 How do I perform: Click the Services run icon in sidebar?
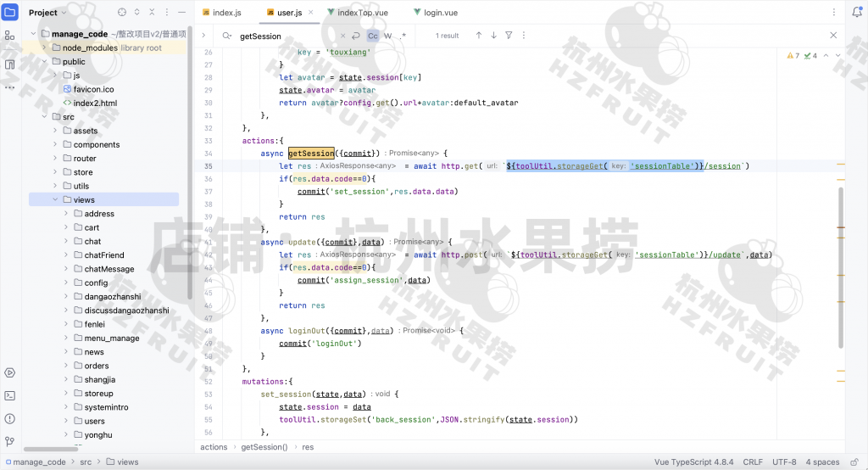[9, 372]
